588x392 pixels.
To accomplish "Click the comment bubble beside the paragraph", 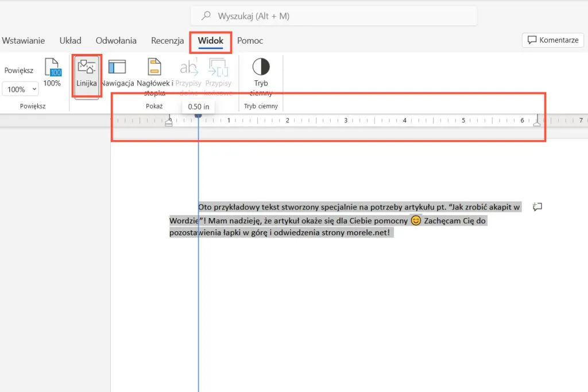I will [538, 207].
